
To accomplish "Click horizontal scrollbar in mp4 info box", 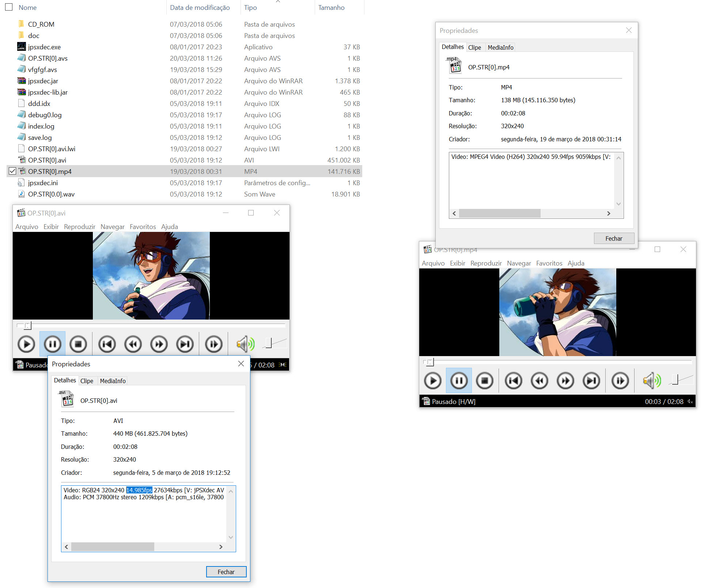I will click(x=500, y=213).
